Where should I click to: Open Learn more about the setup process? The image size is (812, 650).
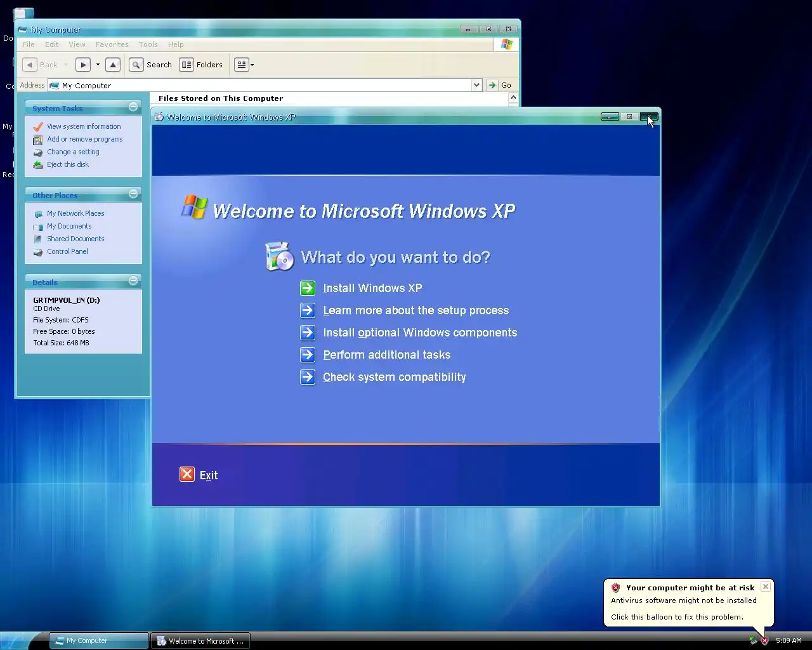416,310
